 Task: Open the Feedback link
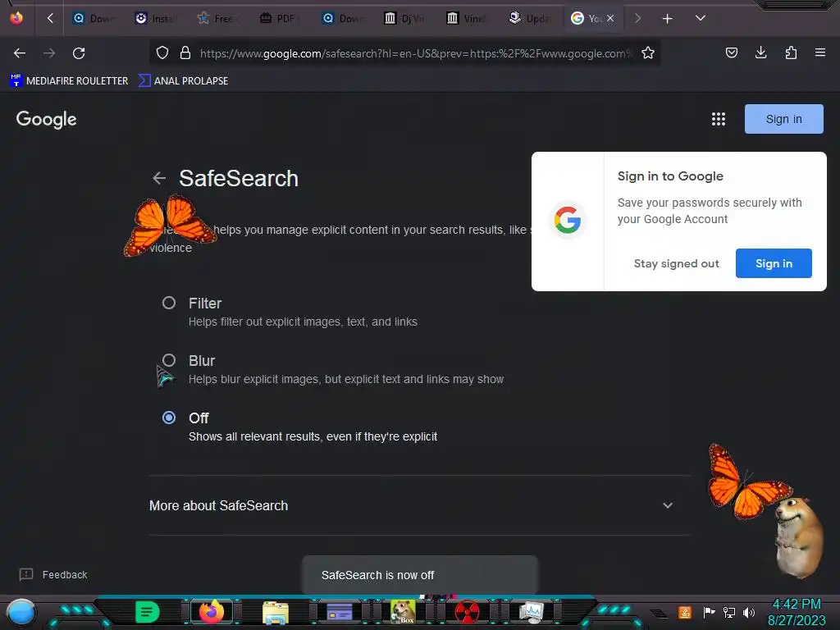[x=53, y=575]
